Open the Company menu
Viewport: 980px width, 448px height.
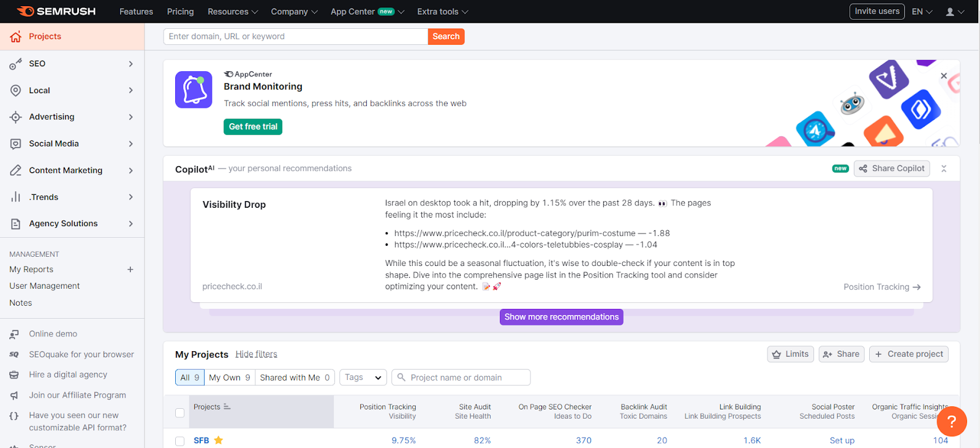coord(295,12)
